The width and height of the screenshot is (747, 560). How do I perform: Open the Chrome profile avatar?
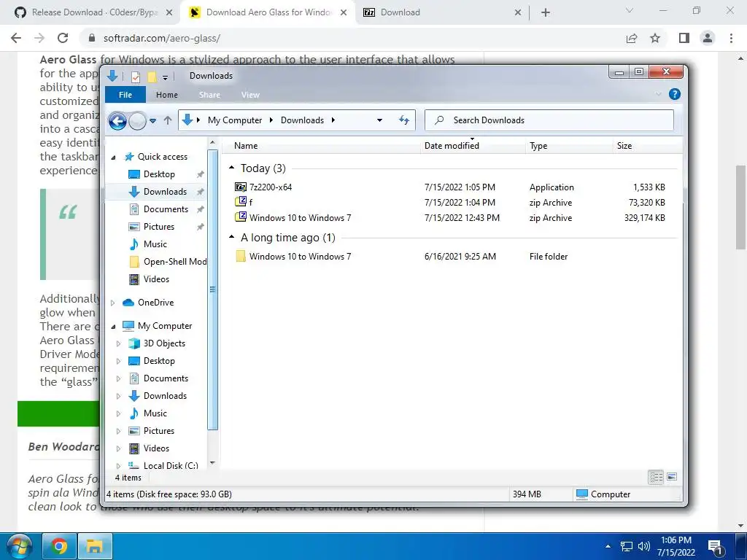click(708, 38)
